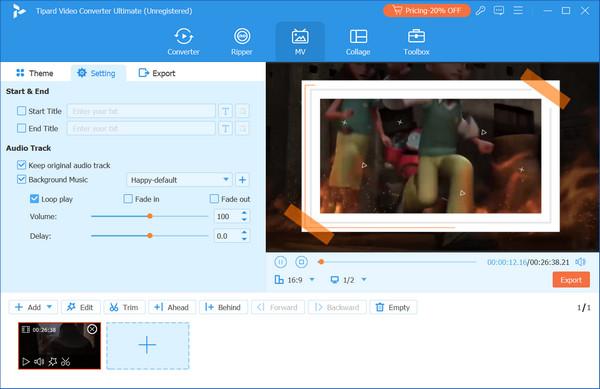Click the Delay value field 0.0
The height and width of the screenshot is (389, 600).
click(x=227, y=236)
